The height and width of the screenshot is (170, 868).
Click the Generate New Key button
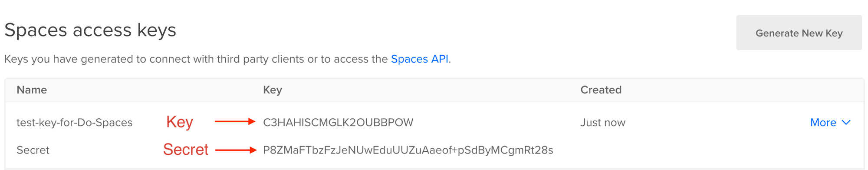[x=799, y=33]
